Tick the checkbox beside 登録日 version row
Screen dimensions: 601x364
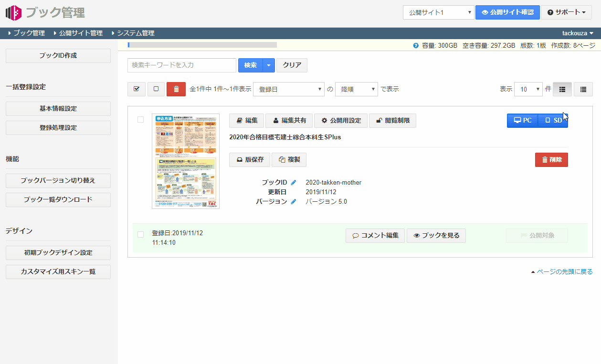[140, 234]
